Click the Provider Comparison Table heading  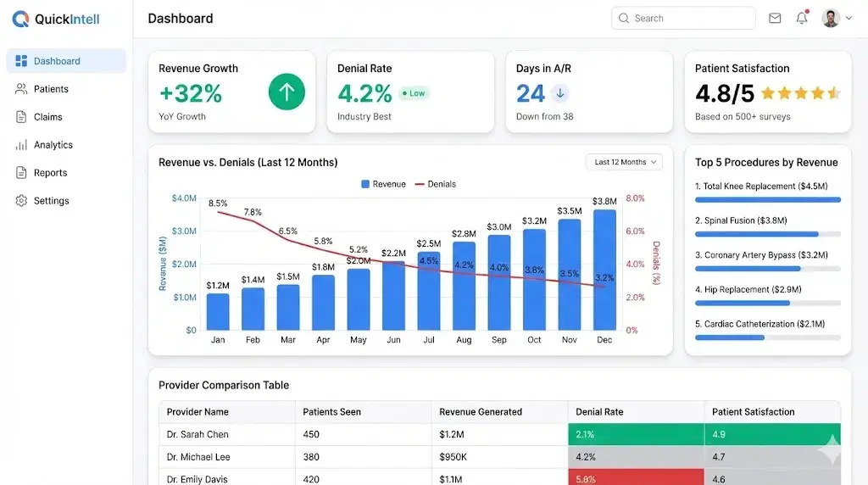pyautogui.click(x=224, y=385)
